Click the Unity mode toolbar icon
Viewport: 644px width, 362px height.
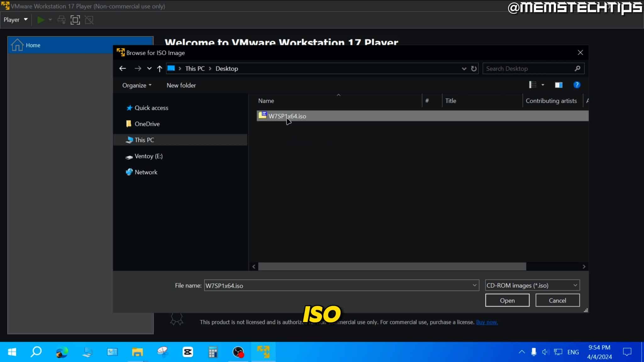[x=89, y=20]
